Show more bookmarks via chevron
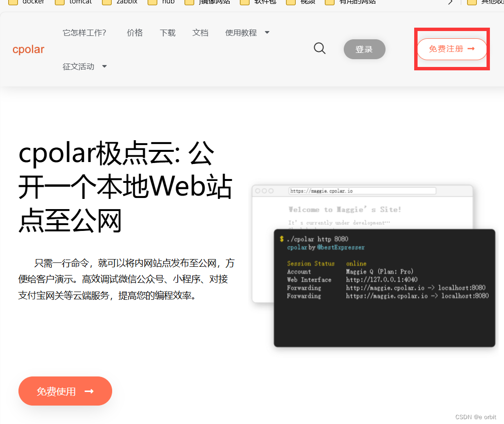 tap(450, 2)
